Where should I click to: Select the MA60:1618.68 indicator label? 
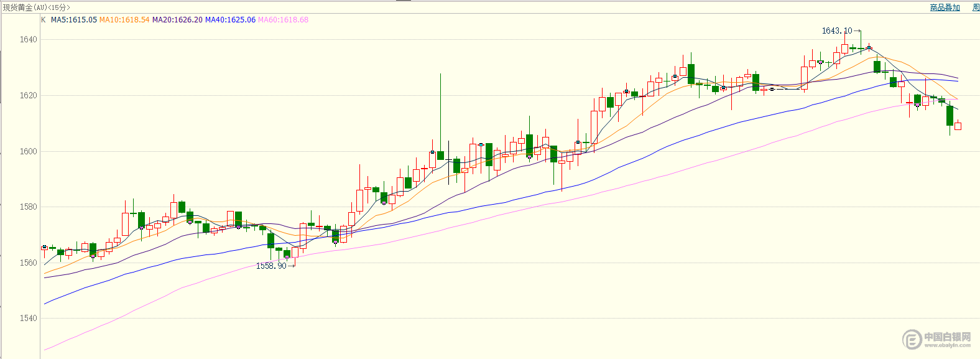[x=283, y=20]
